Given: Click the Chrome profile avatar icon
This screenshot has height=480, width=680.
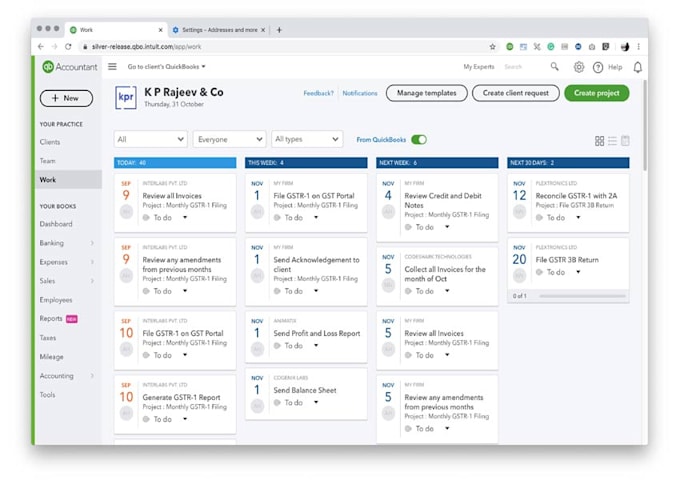Looking at the screenshot, I should pos(624,47).
